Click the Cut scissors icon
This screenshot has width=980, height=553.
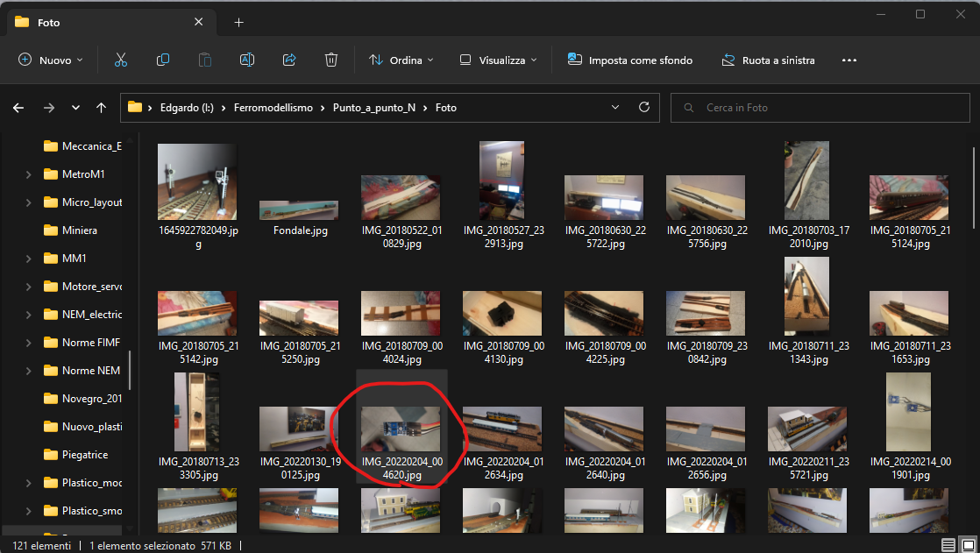click(121, 60)
